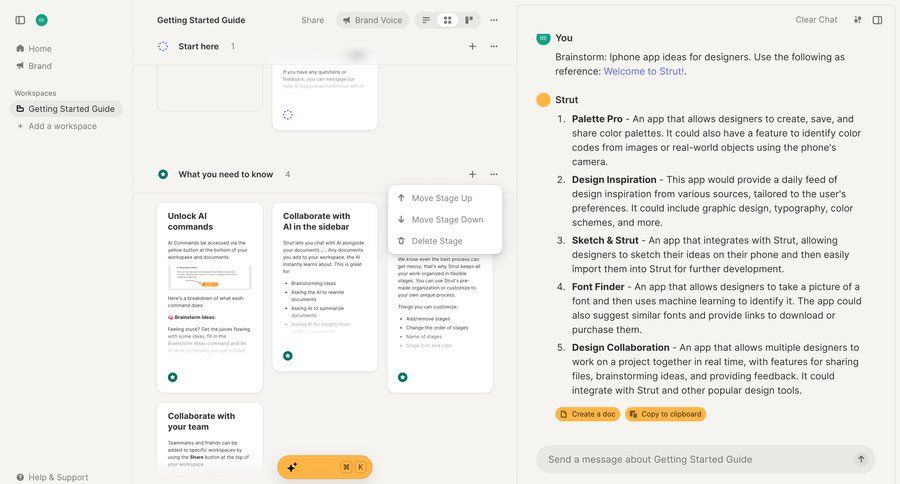
Task: Click the Share button
Action: [x=312, y=20]
